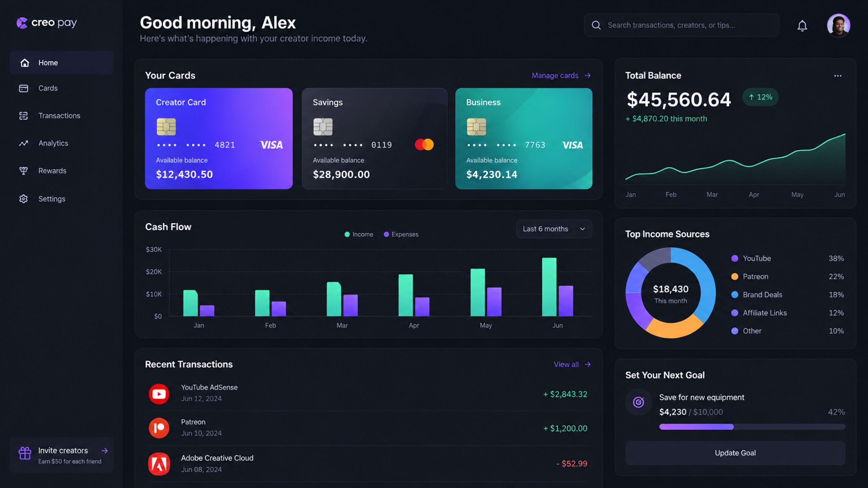
Task: Click the Transactions sidebar icon
Action: coord(23,116)
